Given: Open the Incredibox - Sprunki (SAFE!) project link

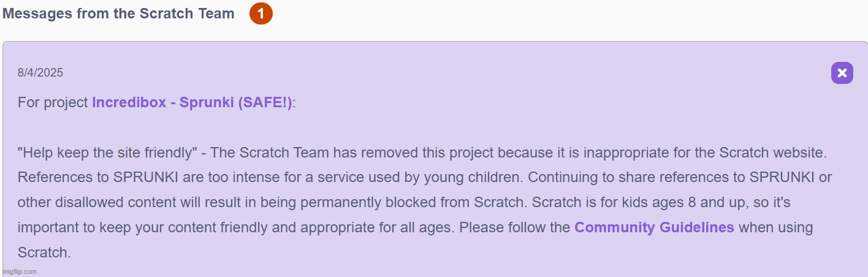Looking at the screenshot, I should (x=192, y=102).
